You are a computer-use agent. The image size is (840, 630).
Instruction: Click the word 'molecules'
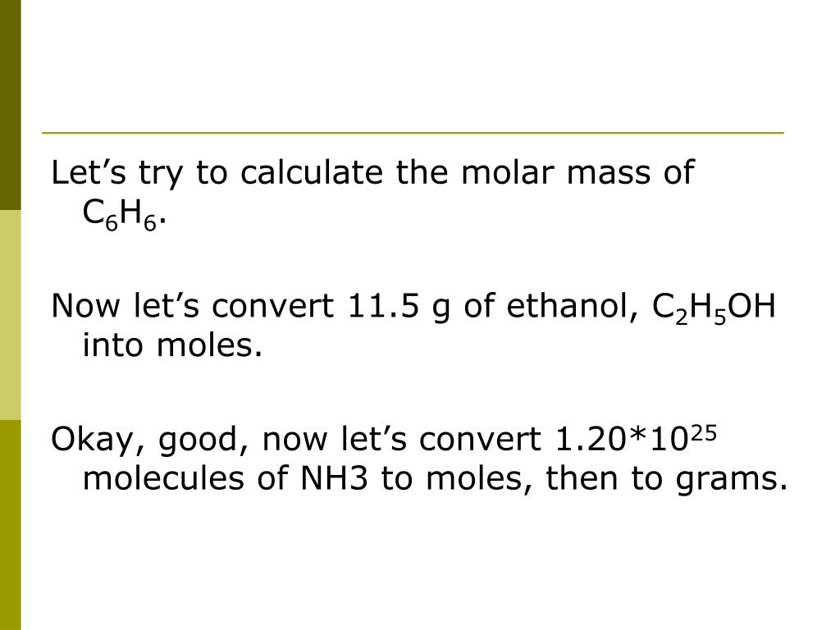click(x=163, y=478)
